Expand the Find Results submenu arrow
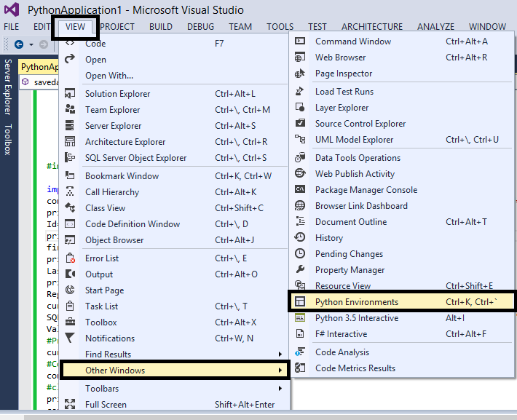 pos(280,354)
